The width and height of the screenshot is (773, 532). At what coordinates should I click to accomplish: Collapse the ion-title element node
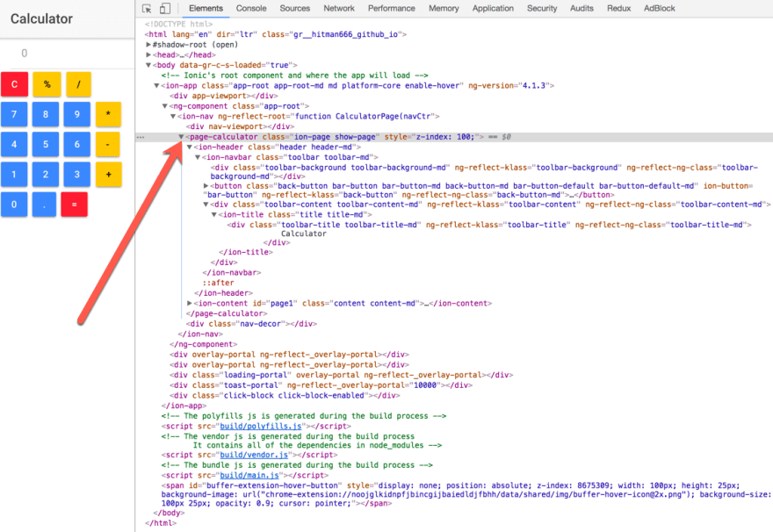[x=214, y=215]
